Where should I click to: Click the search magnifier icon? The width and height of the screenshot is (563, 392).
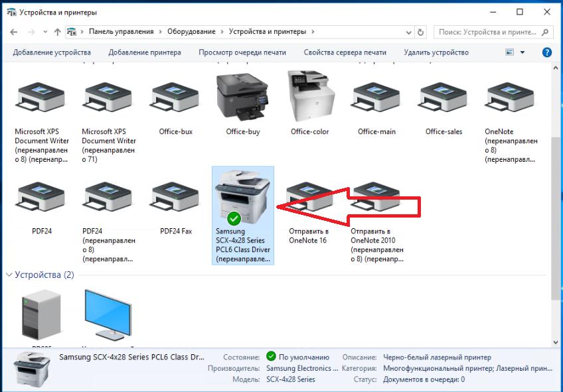pyautogui.click(x=545, y=33)
